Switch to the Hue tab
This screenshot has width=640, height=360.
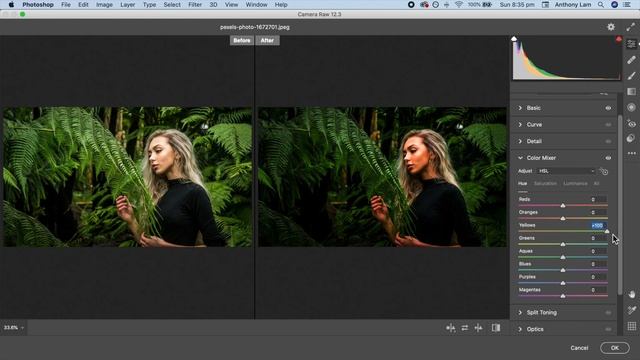[522, 184]
